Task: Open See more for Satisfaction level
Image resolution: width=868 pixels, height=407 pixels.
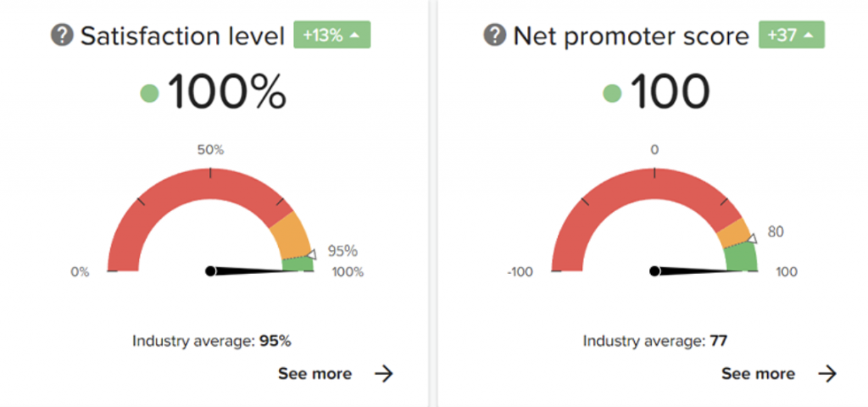Action: [314, 374]
